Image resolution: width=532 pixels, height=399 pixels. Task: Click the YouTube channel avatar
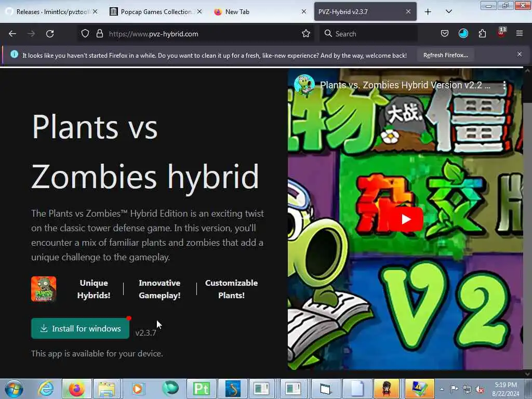(304, 85)
